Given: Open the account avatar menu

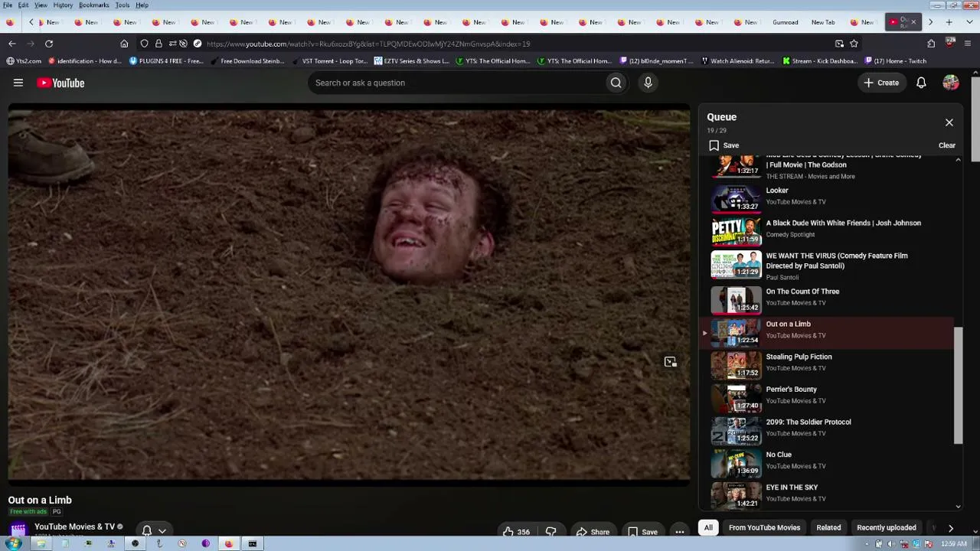Looking at the screenshot, I should tap(951, 83).
